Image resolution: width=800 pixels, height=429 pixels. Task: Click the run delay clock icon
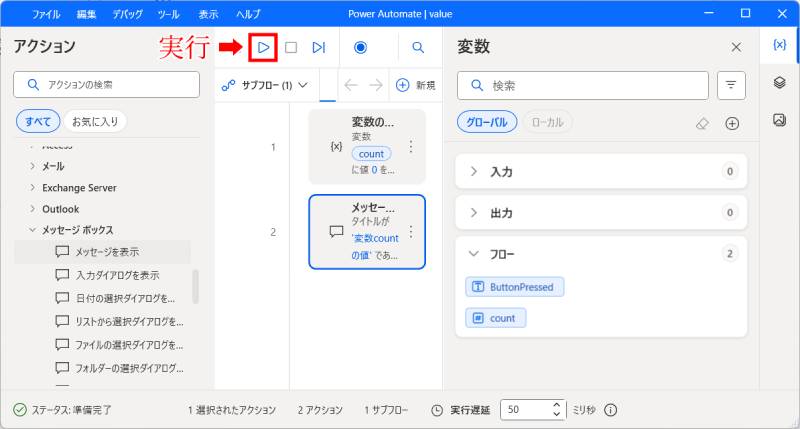[437, 410]
